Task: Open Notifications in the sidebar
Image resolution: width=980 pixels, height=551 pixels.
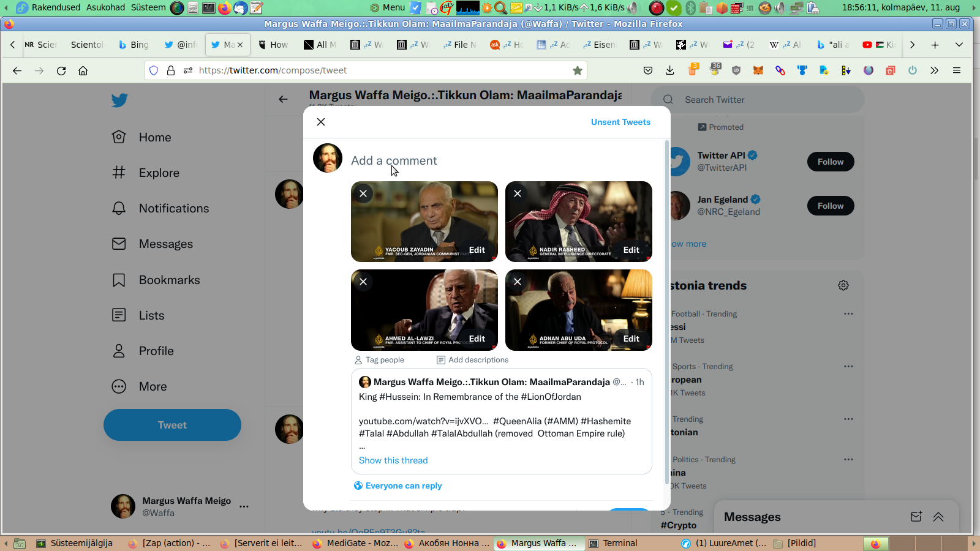Action: (160, 208)
